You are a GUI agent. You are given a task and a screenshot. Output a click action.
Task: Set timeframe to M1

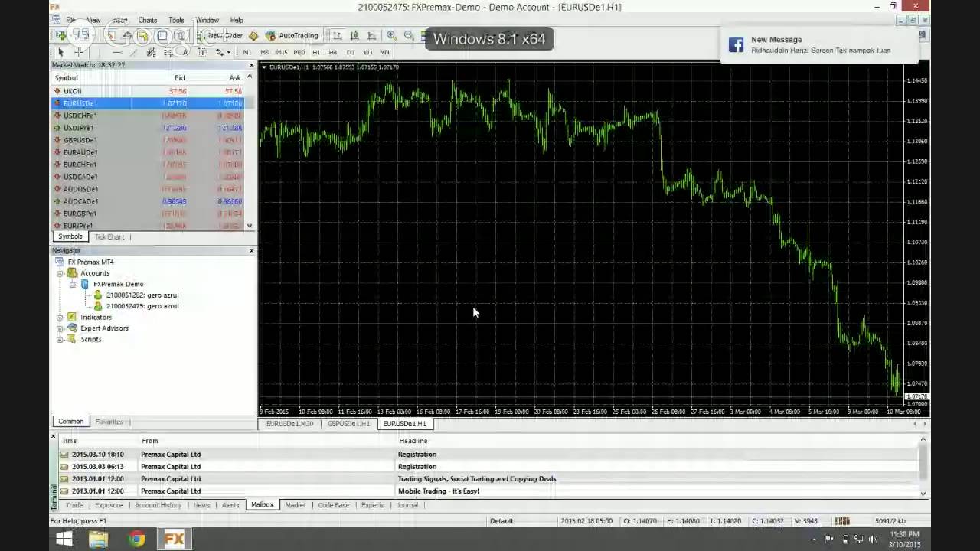pos(247,52)
